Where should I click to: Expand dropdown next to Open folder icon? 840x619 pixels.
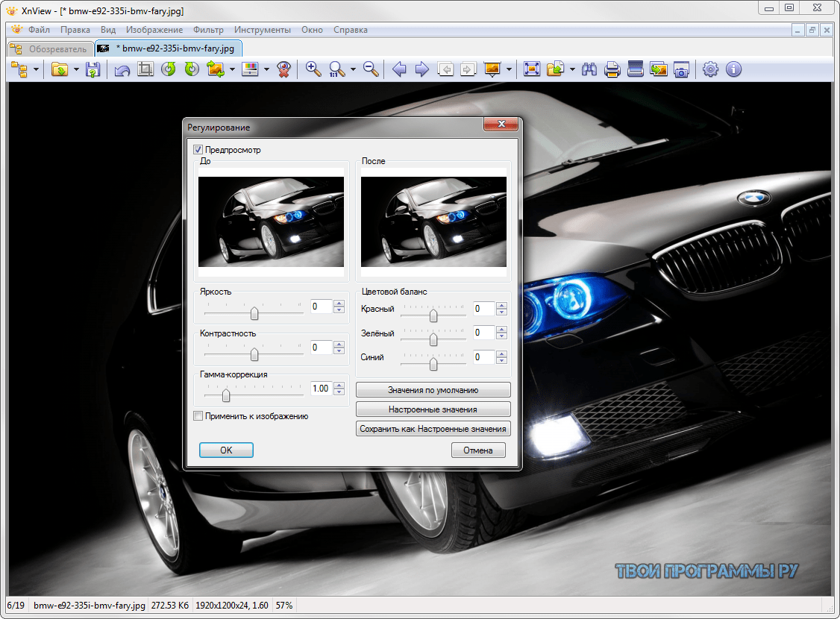pos(75,69)
